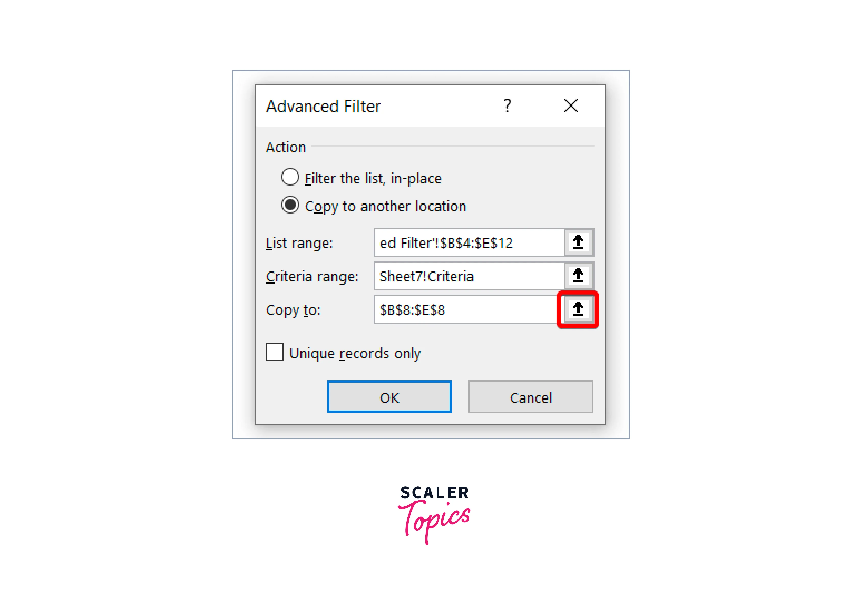The image size is (868, 594).
Task: Click the Unique records only label text
Action: click(355, 353)
